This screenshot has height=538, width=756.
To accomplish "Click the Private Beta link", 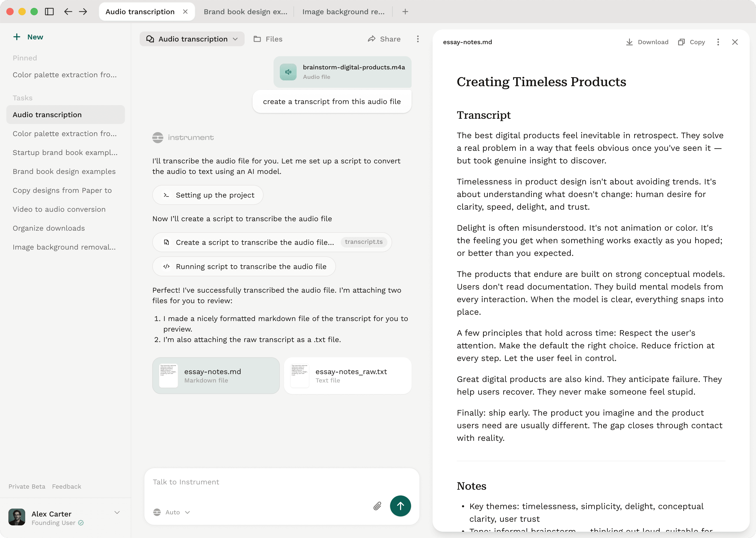I will (27, 486).
